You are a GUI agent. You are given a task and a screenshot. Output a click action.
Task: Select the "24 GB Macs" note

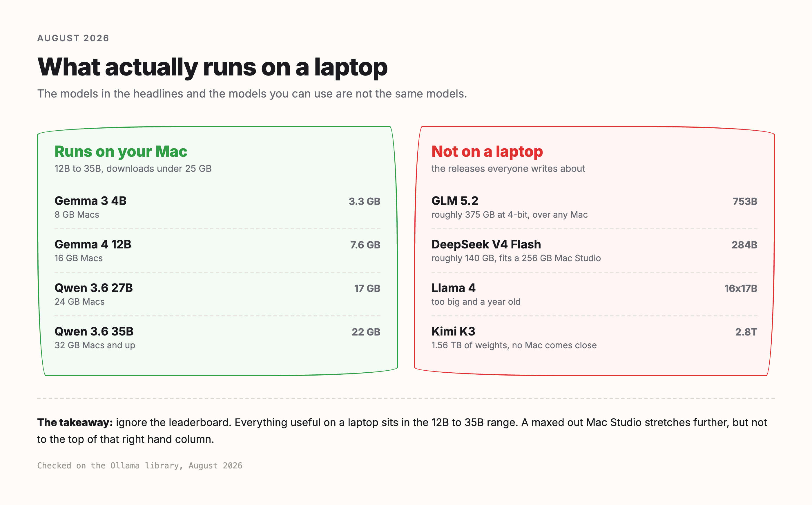click(x=79, y=302)
